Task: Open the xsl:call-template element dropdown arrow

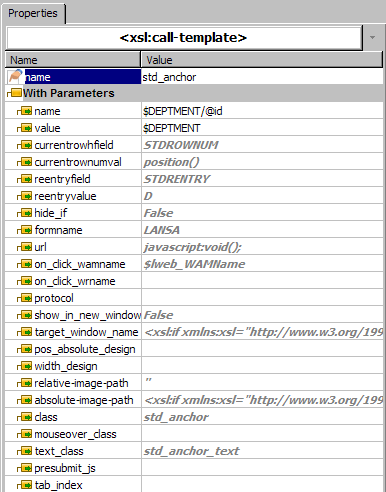Action: 372,38
